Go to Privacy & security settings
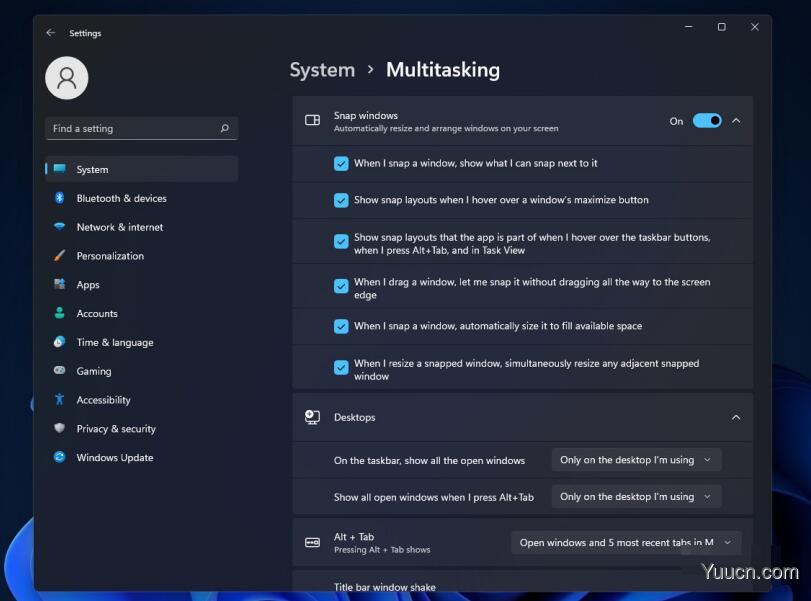Image resolution: width=811 pixels, height=601 pixels. click(142, 428)
